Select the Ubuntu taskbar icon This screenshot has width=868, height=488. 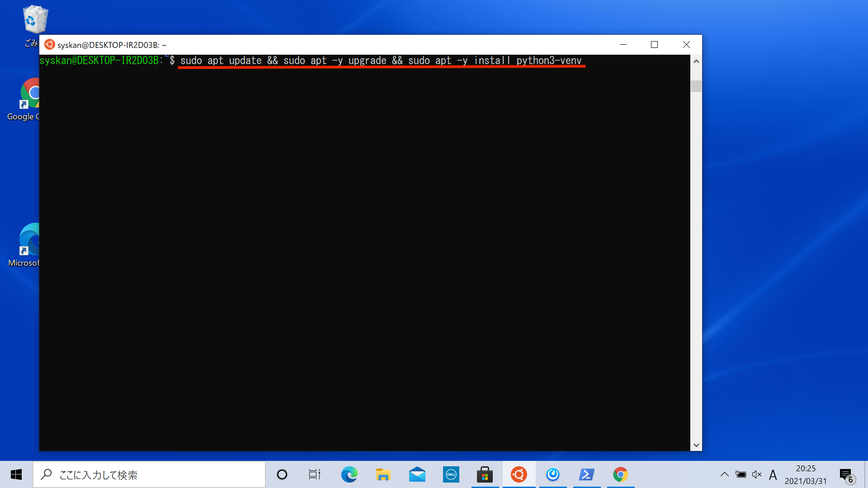[519, 474]
